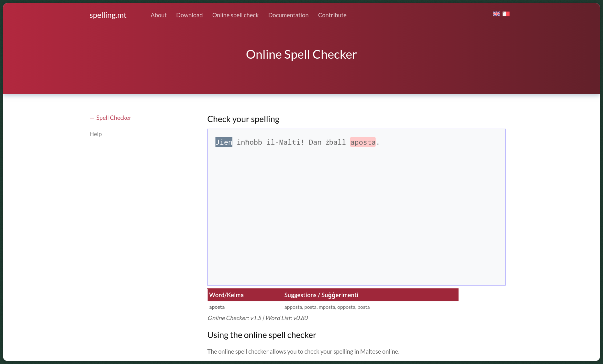Click the suggestions list starting with apposta

coord(327,307)
